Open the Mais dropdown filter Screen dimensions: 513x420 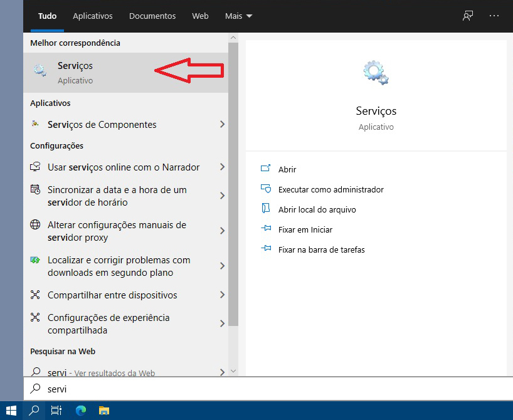coord(238,16)
